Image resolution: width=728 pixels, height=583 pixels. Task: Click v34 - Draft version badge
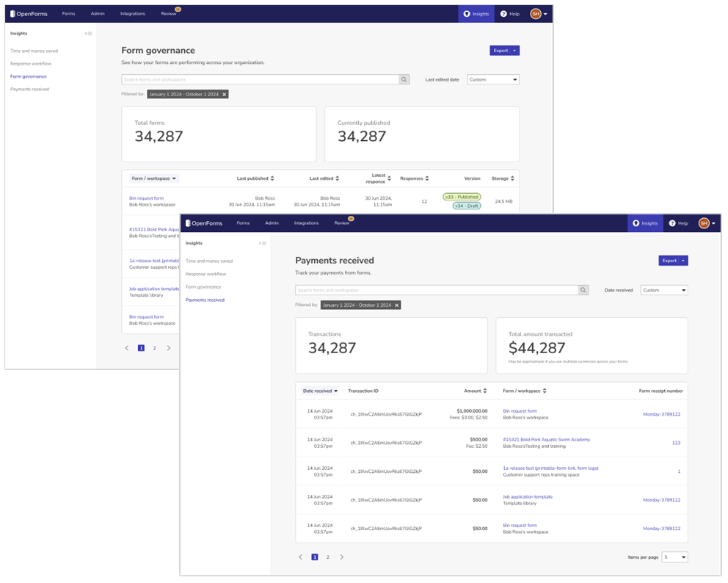(x=467, y=206)
